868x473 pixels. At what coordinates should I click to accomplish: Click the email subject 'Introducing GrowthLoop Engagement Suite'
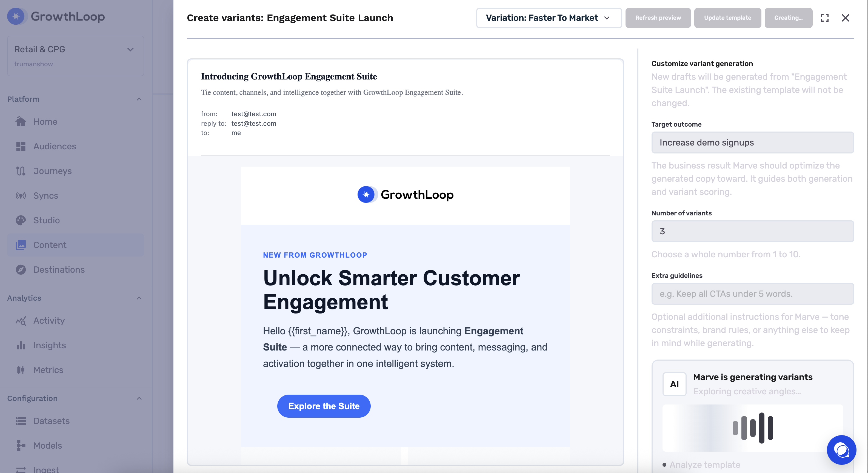tap(289, 76)
